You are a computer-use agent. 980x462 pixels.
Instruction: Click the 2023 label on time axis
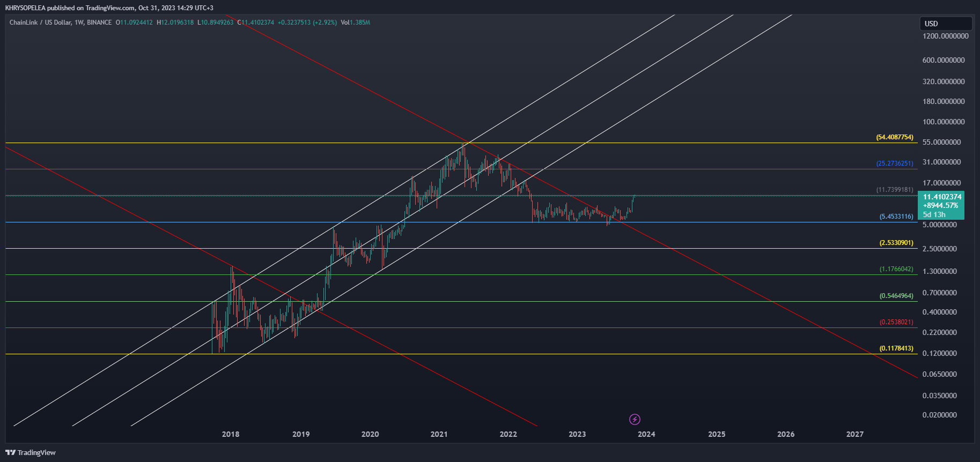tap(577, 434)
